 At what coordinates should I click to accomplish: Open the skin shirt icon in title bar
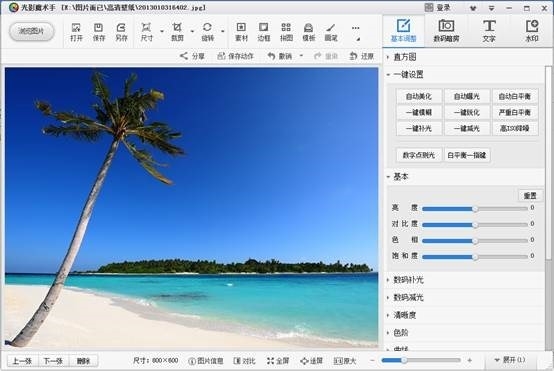pos(473,8)
